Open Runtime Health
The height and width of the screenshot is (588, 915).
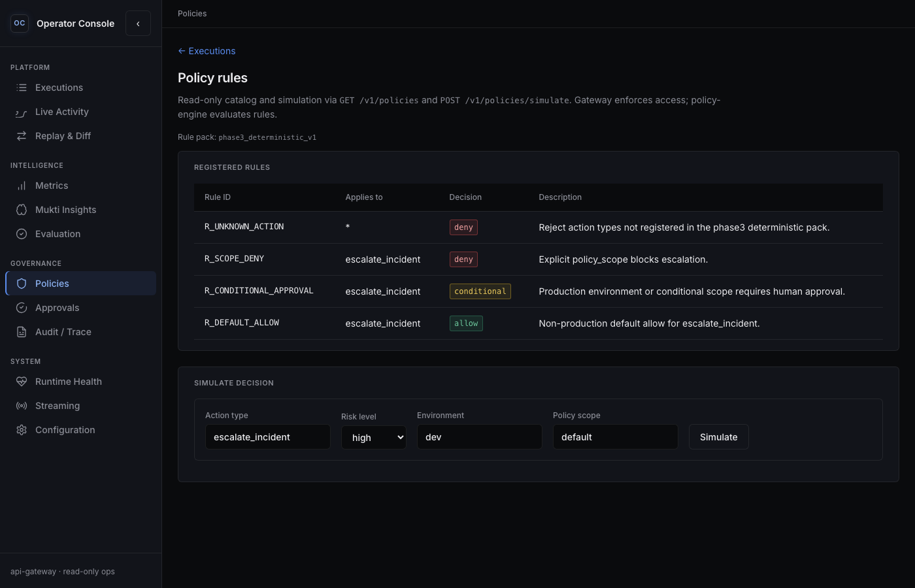(81, 382)
